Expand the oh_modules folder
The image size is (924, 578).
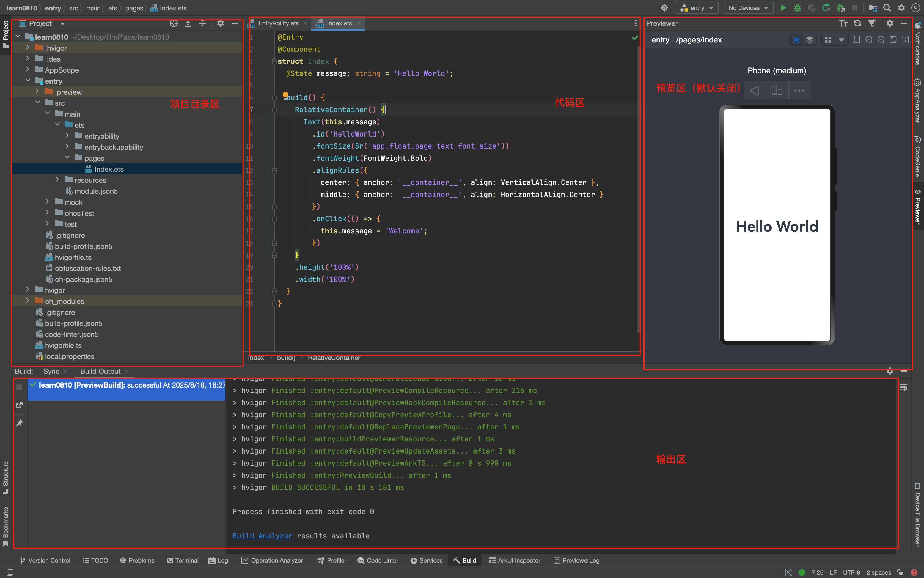28,301
